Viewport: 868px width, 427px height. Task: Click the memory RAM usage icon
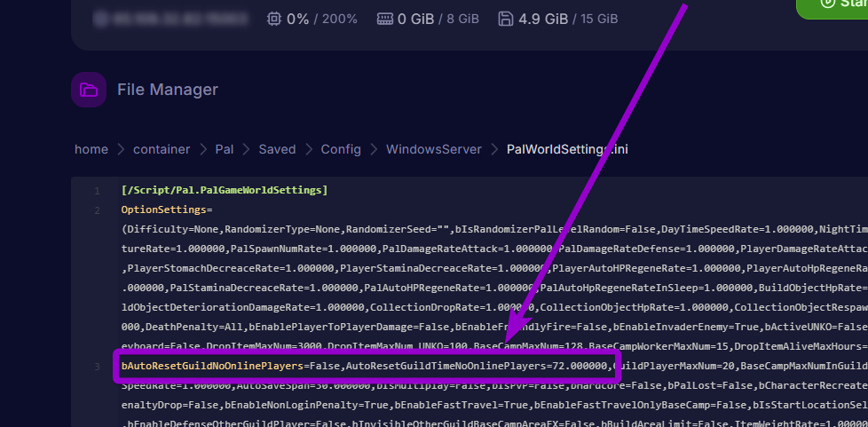point(385,19)
